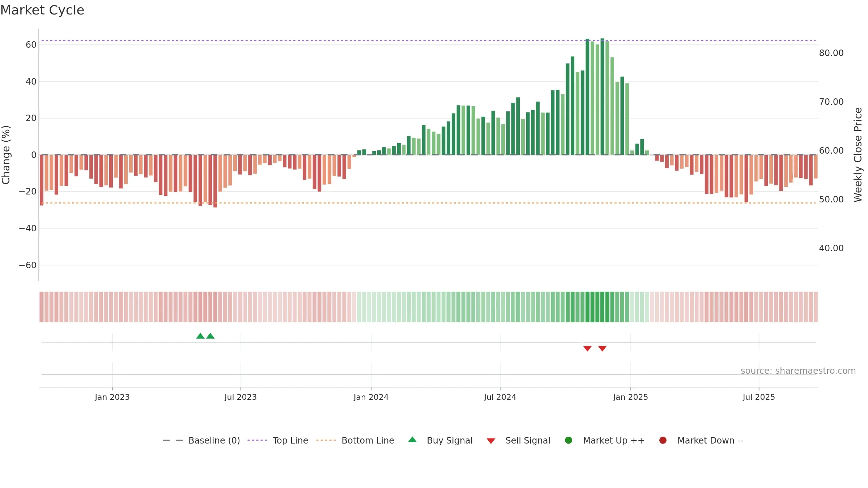Toggle the Top Line legend entry
The width and height of the screenshot is (868, 488).
278,440
